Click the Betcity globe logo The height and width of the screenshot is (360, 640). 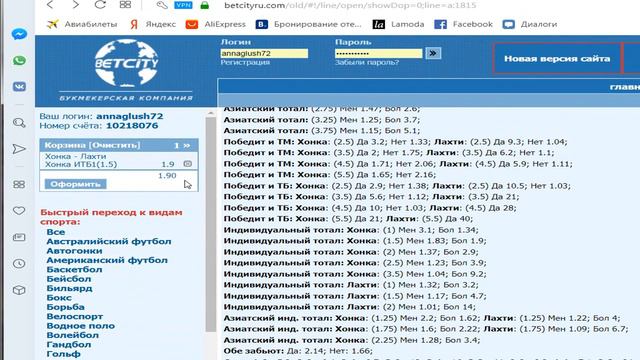point(127,63)
